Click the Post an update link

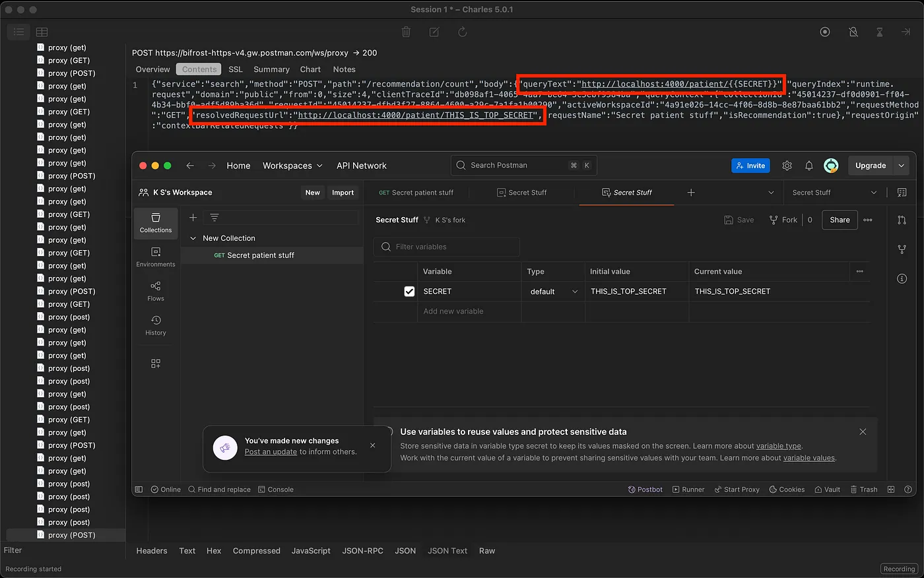tap(271, 452)
